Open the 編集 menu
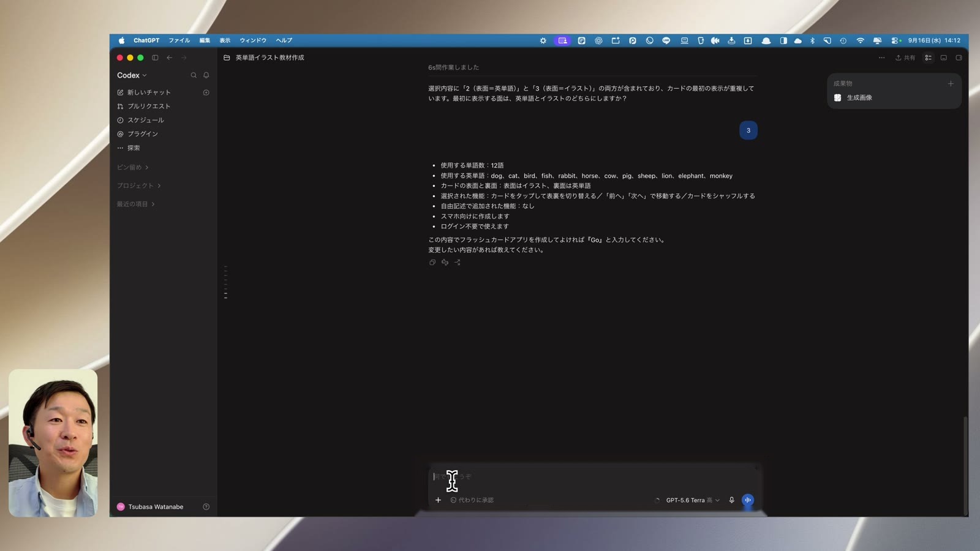The height and width of the screenshot is (551, 980). pos(205,40)
